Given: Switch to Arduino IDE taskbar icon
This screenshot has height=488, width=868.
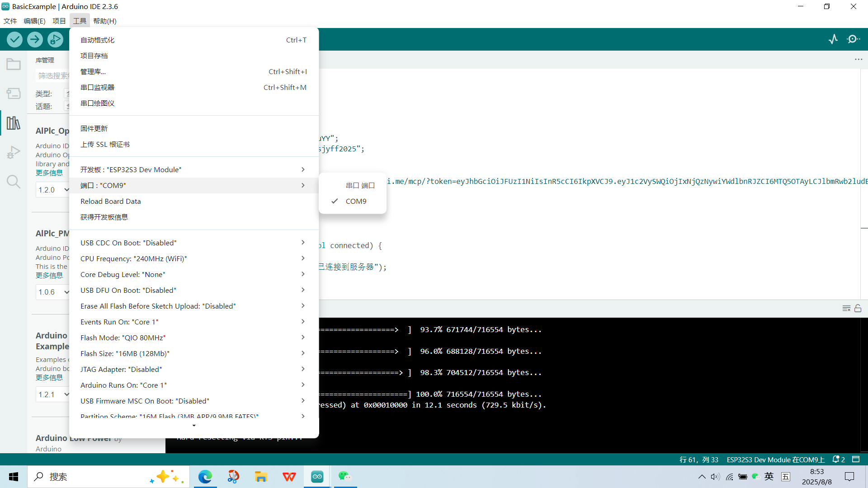Looking at the screenshot, I should coord(317,477).
